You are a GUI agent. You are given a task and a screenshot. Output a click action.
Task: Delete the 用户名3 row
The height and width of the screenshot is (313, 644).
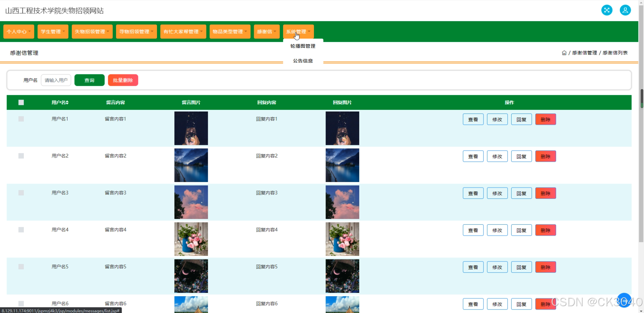(x=546, y=193)
